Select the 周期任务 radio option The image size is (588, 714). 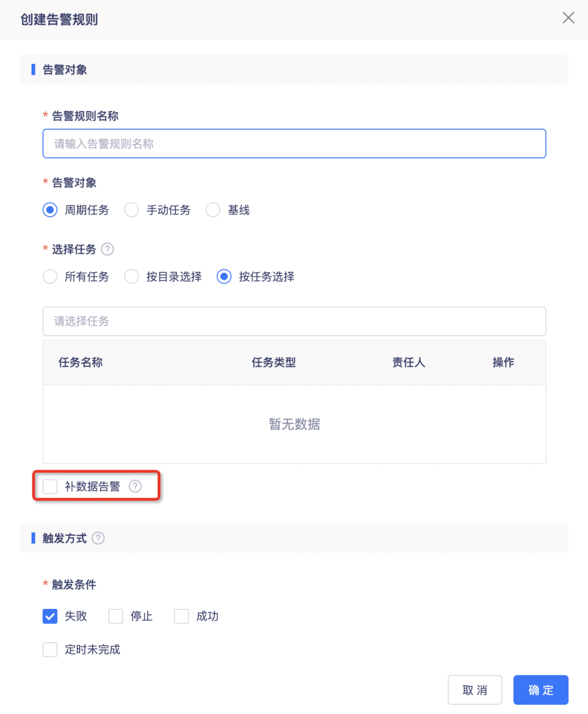click(x=50, y=210)
